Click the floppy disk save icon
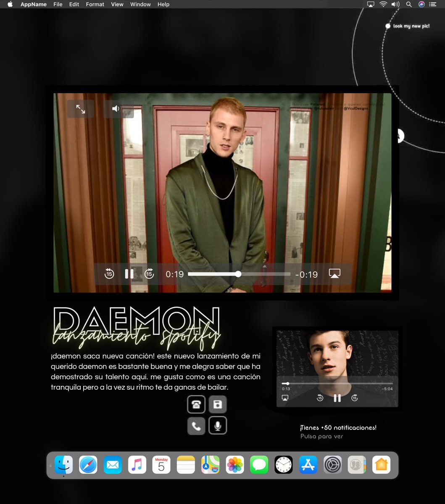This screenshot has width=445, height=504. (218, 405)
